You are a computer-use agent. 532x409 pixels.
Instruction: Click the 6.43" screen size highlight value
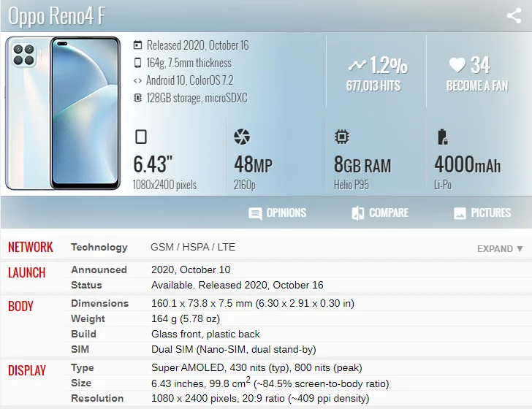click(153, 164)
